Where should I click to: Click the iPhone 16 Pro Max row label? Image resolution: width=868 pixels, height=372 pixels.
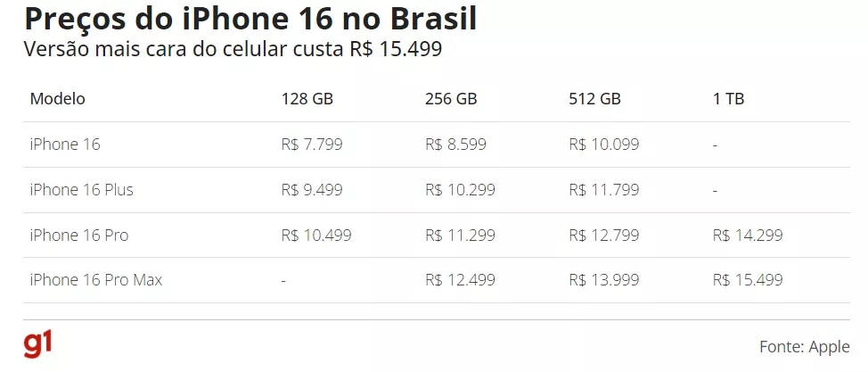click(96, 280)
